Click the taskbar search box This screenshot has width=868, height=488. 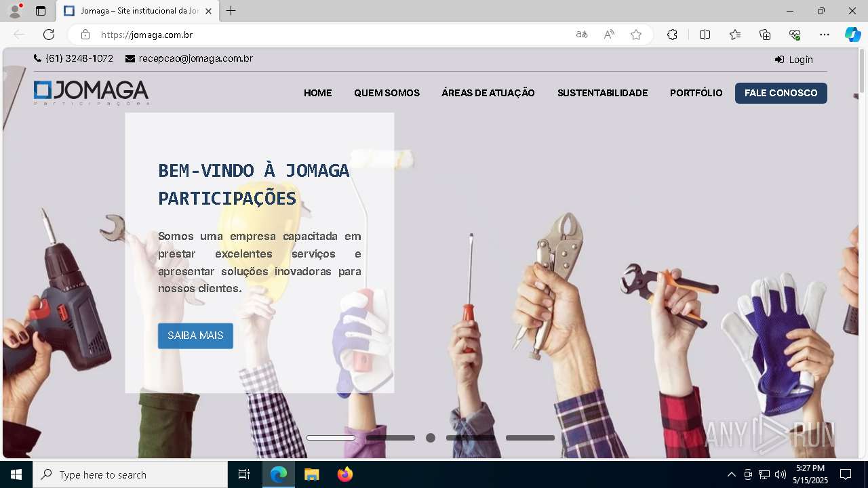point(130,474)
